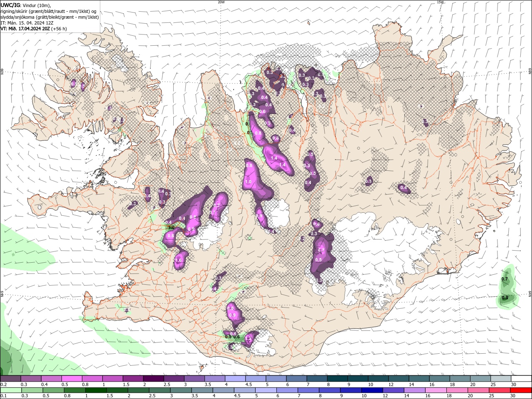532x399 pixels.
Task: Click the 15W longitude label
Action: pyautogui.click(x=440, y=2)
